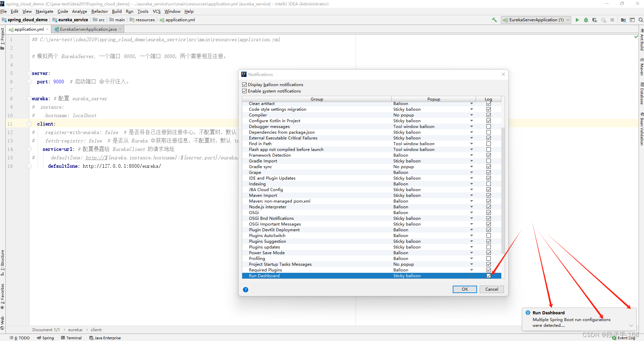Start debugging with the green bug icon
This screenshot has height=341, width=644.
(x=586, y=20)
